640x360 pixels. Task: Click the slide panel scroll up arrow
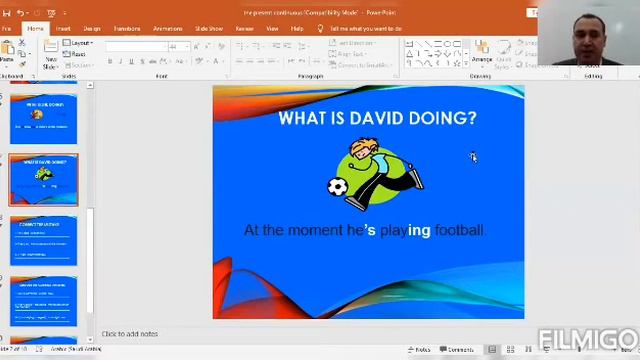point(90,85)
